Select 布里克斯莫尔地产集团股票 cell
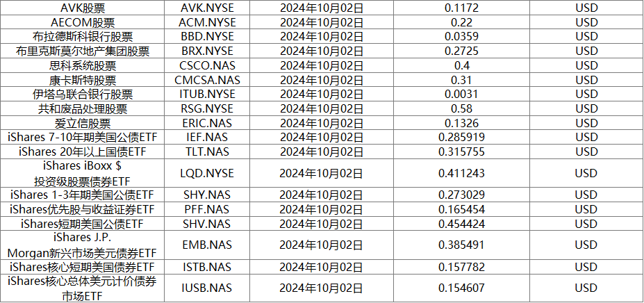644x303 pixels. (83, 51)
